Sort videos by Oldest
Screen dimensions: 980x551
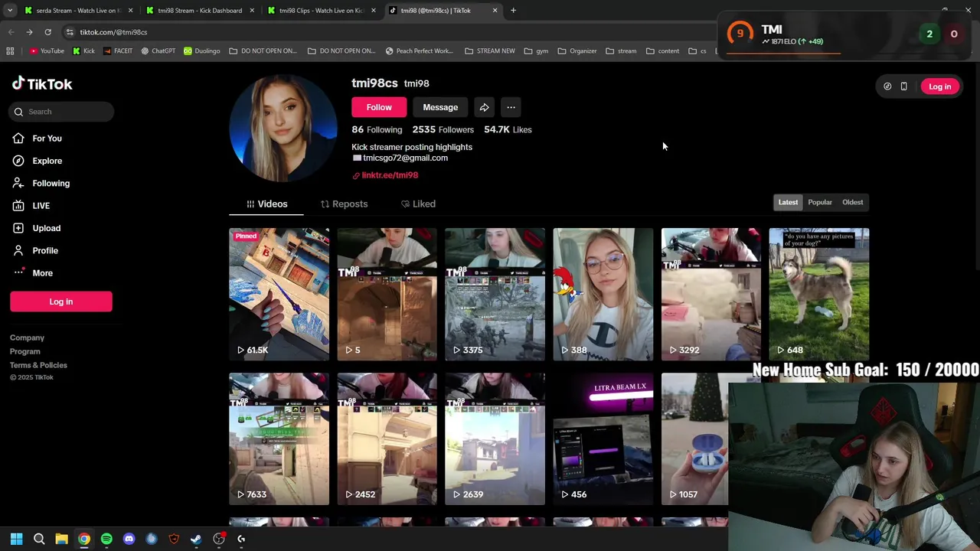852,202
